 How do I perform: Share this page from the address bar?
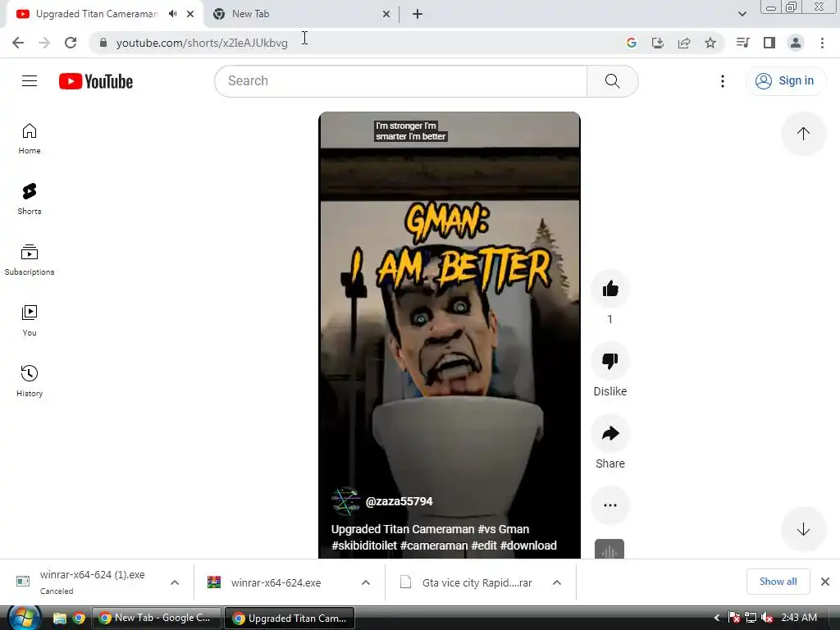(684, 43)
